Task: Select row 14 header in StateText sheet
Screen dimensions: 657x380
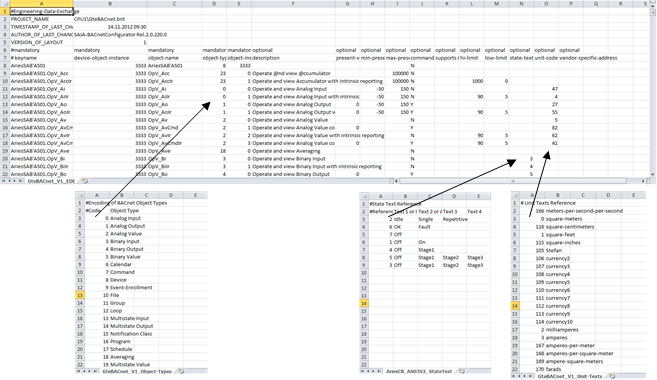Action: click(364, 303)
